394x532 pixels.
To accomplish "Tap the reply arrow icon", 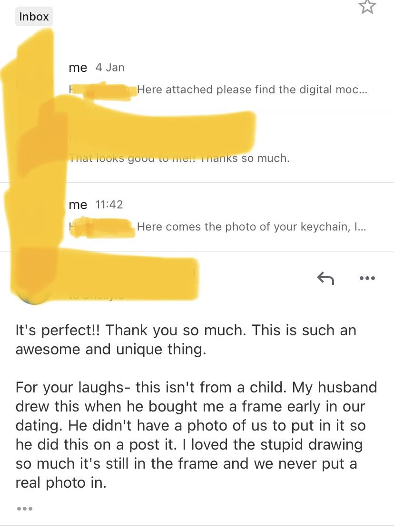I will click(x=325, y=278).
